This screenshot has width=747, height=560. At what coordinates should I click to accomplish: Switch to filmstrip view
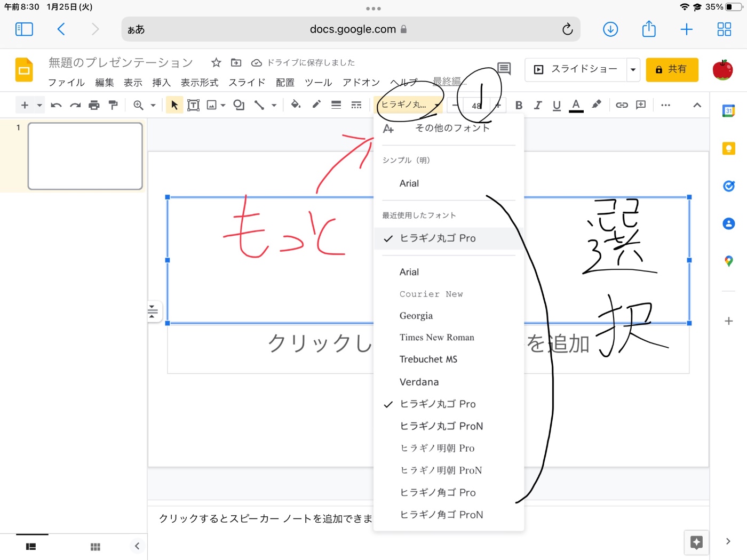click(31, 547)
